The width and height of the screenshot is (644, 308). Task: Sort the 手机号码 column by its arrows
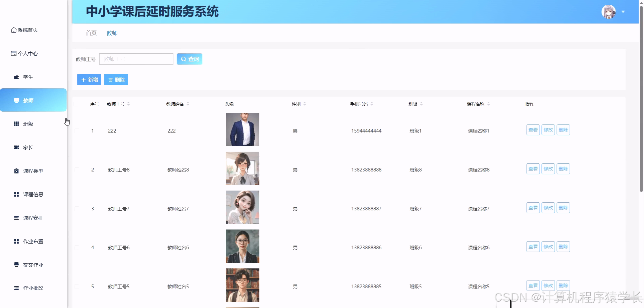(x=373, y=104)
